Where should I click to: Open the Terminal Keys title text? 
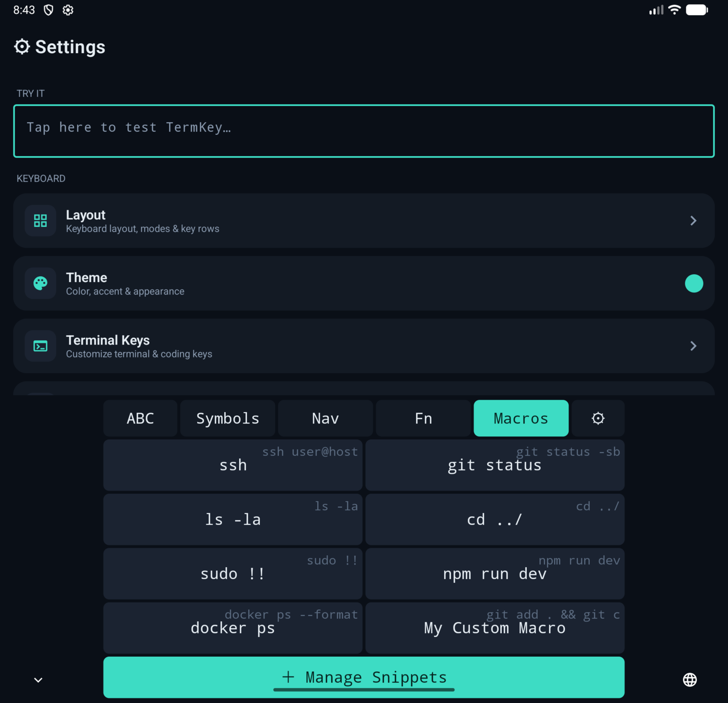tap(108, 340)
